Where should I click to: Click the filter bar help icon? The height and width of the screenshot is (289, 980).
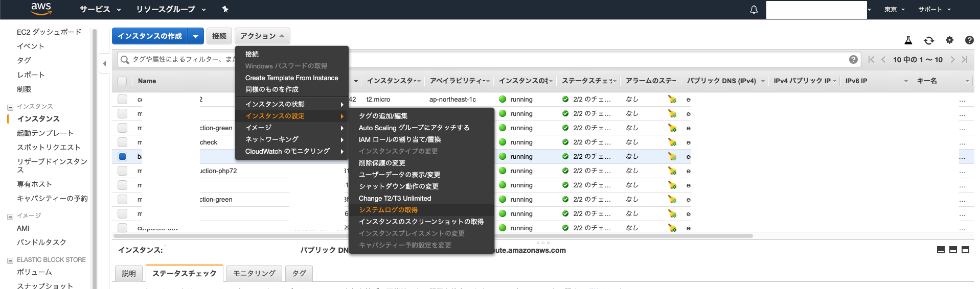[x=853, y=59]
